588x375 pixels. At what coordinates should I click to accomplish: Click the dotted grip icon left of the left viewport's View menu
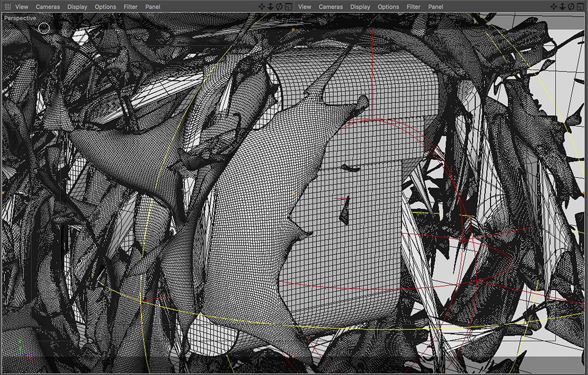pos(7,6)
